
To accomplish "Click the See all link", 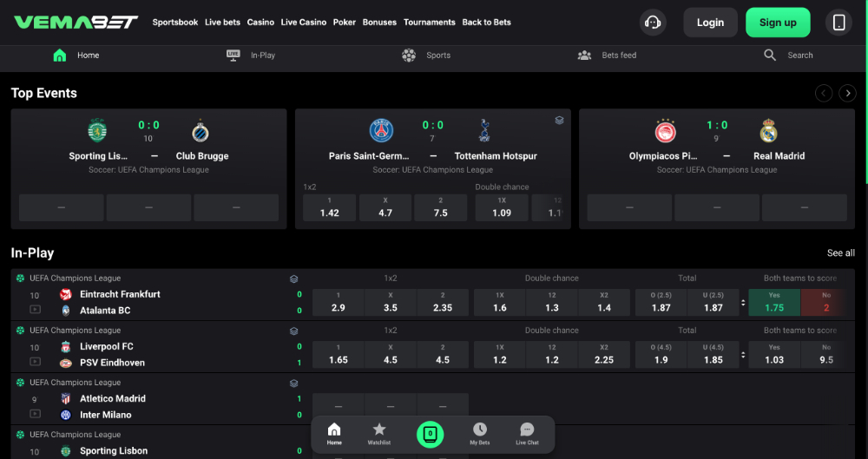I will coord(840,253).
